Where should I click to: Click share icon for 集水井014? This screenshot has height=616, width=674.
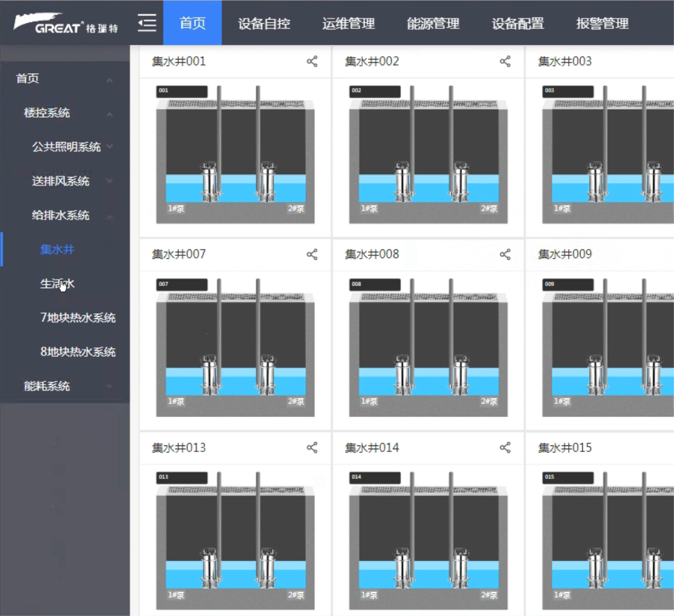(506, 447)
